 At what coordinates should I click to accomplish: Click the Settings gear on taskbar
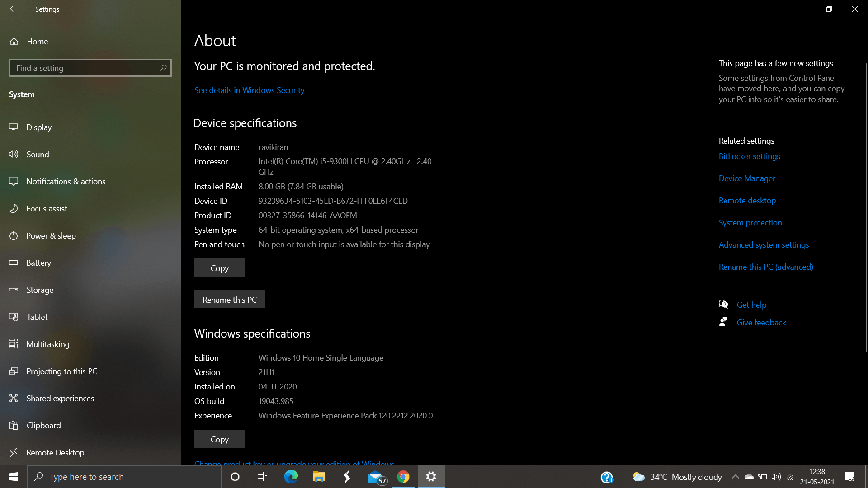click(431, 477)
